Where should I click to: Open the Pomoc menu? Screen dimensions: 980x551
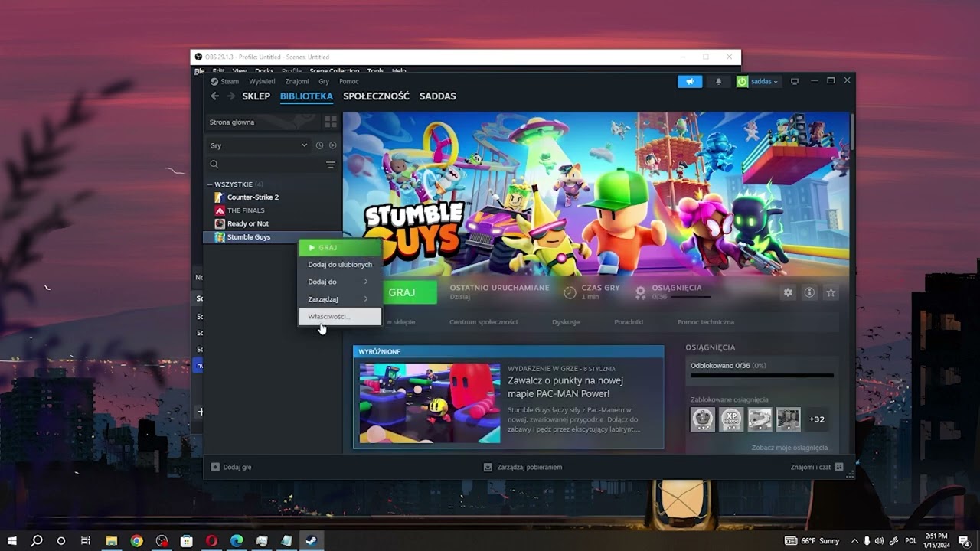coord(349,82)
